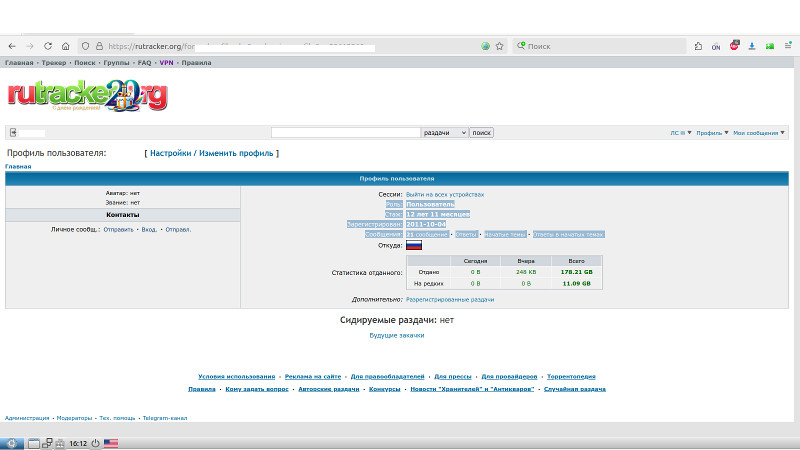
Task: Open Правила in the top navigation
Action: [196, 63]
